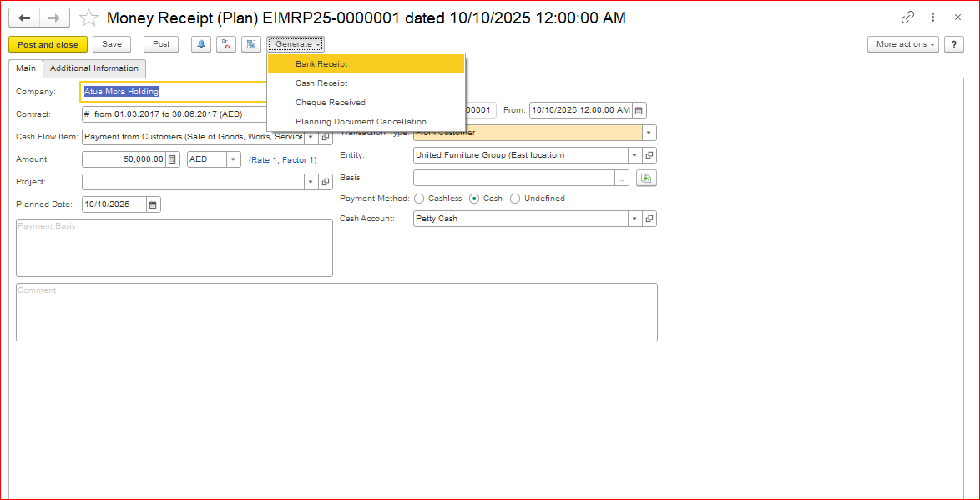Copy link to document via chain icon
980x500 pixels.
click(x=907, y=18)
